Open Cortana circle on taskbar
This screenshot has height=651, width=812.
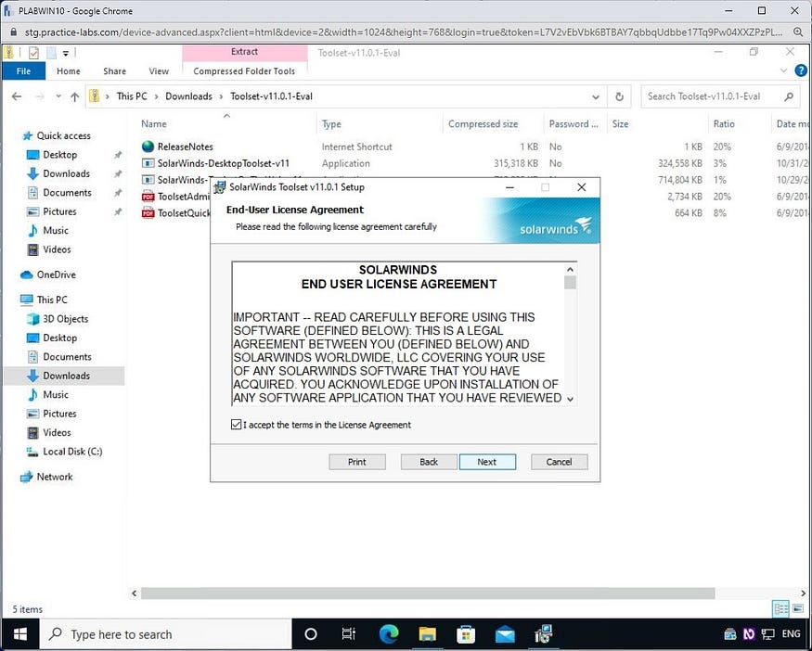point(310,634)
